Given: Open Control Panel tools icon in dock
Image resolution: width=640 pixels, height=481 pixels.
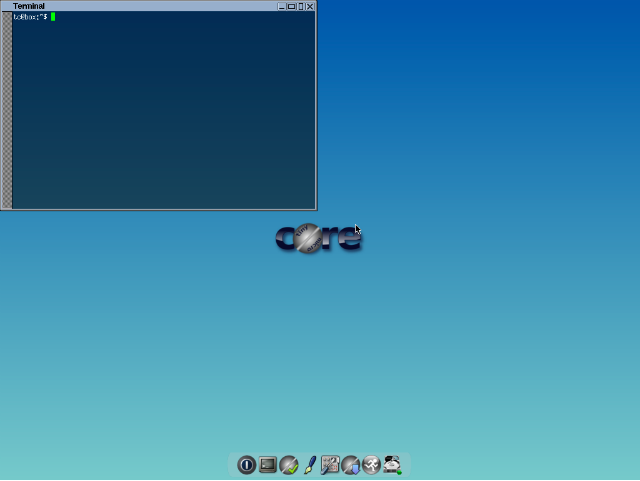Looking at the screenshot, I should click(330, 465).
